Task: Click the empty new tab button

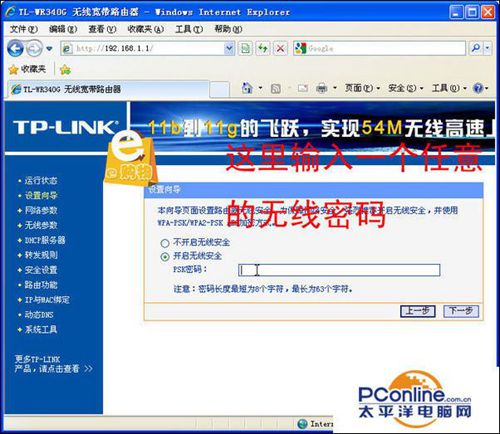Action: (220, 90)
